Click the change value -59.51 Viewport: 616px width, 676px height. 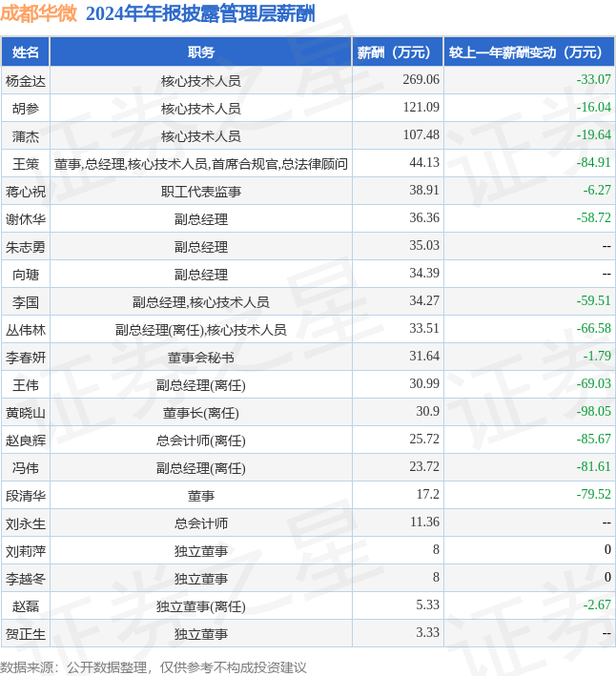click(593, 300)
